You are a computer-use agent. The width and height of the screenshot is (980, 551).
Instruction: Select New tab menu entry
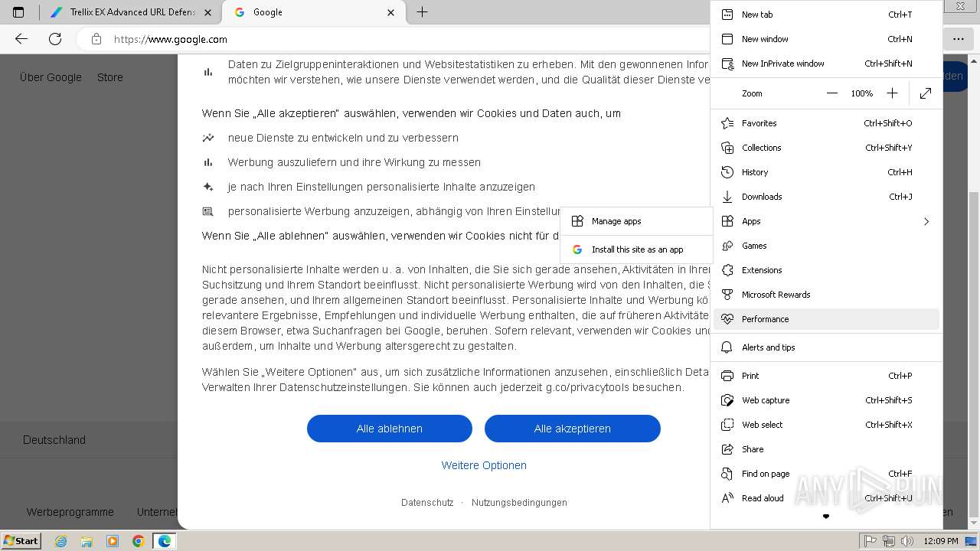point(826,15)
